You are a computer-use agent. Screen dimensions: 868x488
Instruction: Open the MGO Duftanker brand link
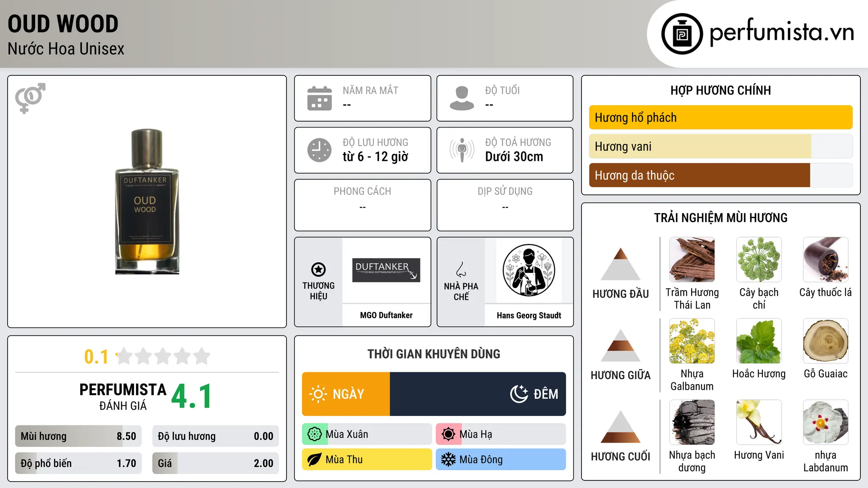point(386,315)
